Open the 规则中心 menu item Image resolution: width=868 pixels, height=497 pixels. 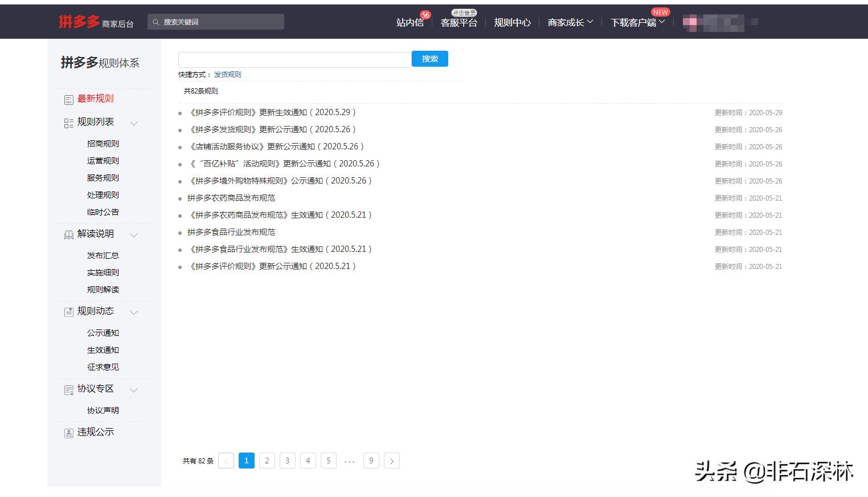pos(512,22)
